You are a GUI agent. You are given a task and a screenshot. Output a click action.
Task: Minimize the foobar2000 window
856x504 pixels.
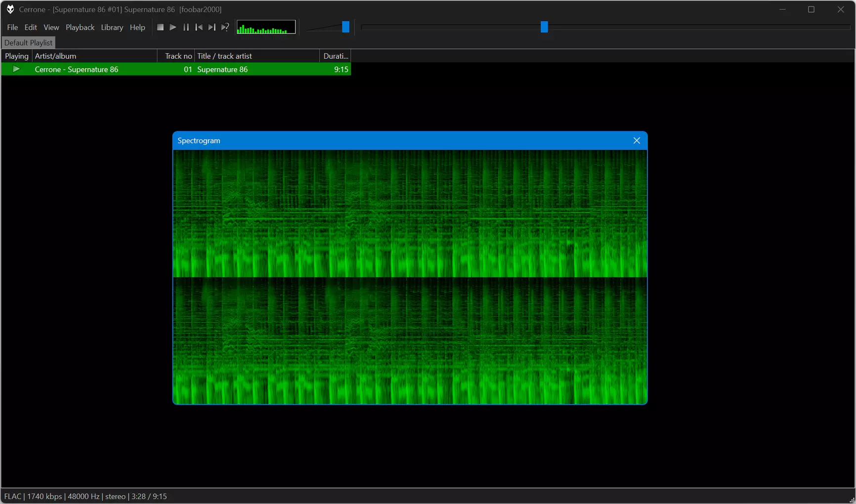(x=782, y=9)
